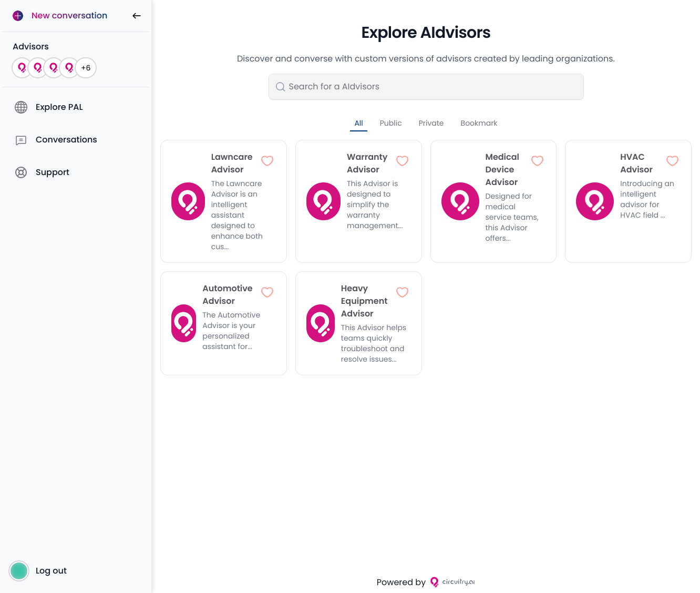Switch to the Public tab
Screen dimensions: 700x593
tap(391, 123)
